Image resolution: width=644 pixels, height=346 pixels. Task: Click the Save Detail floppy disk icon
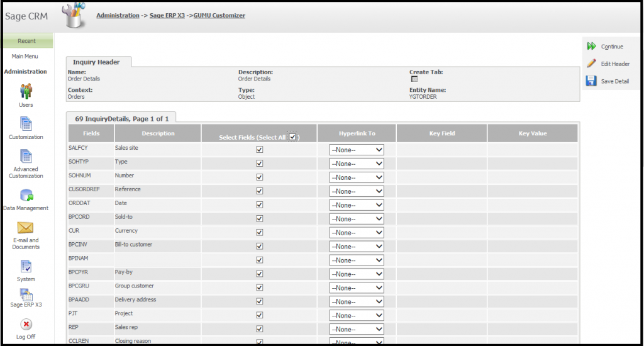(x=591, y=81)
